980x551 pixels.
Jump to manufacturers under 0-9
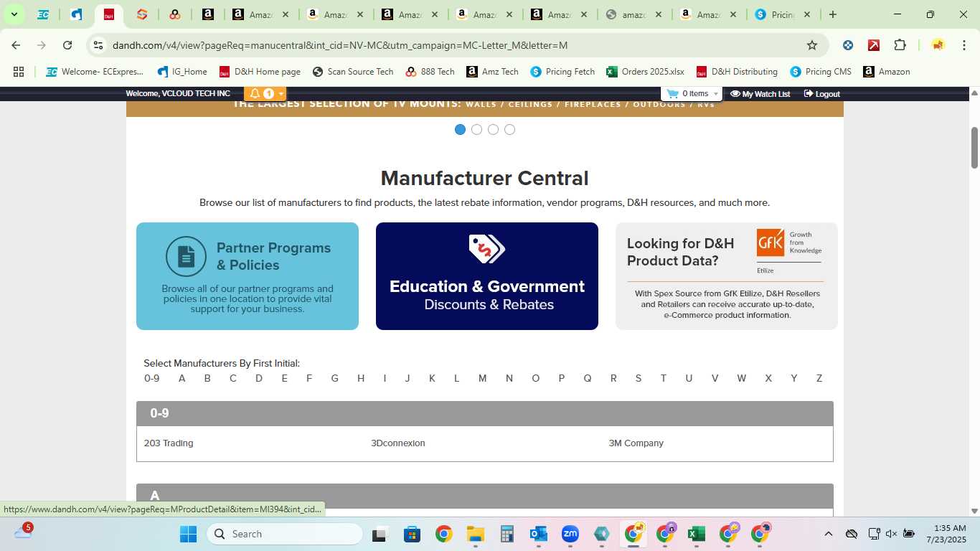[x=151, y=378]
